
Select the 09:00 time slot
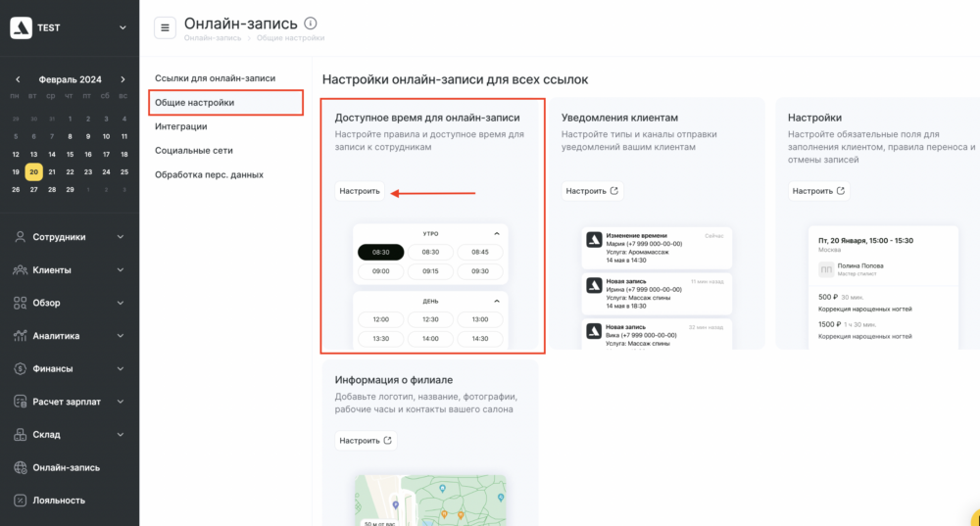(380, 271)
